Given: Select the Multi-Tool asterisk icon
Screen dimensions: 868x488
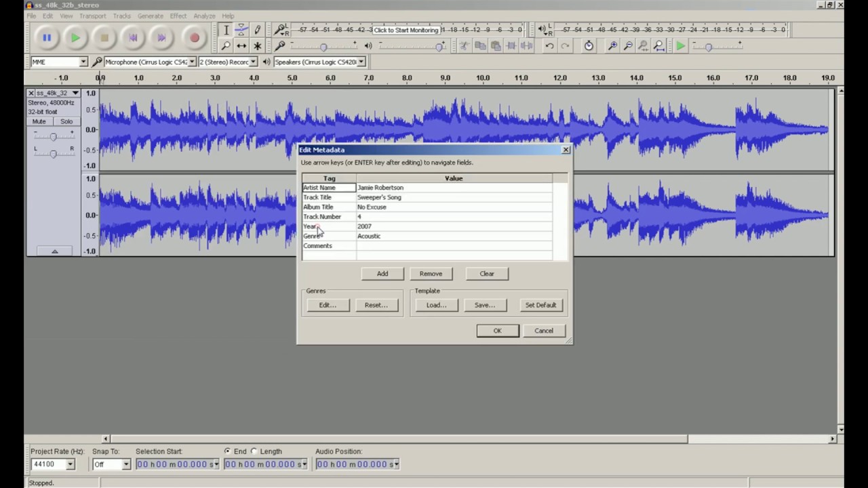Looking at the screenshot, I should click(x=257, y=46).
